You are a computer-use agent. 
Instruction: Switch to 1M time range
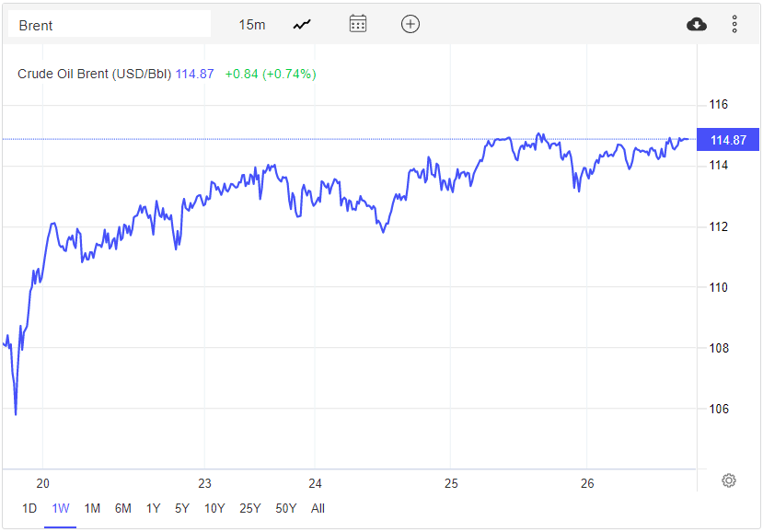pos(92,508)
